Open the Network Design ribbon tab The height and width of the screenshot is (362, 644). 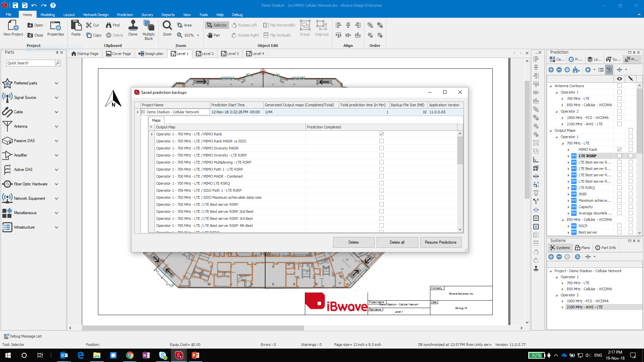pos(96,15)
